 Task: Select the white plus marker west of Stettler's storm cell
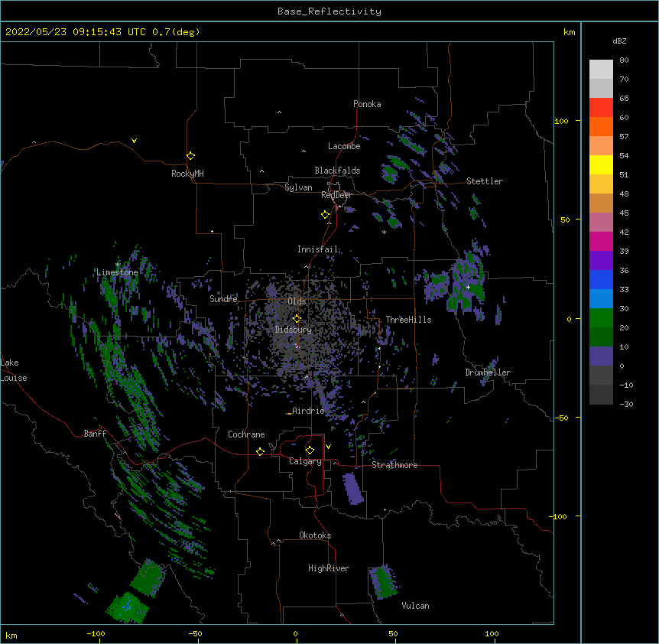[468, 287]
